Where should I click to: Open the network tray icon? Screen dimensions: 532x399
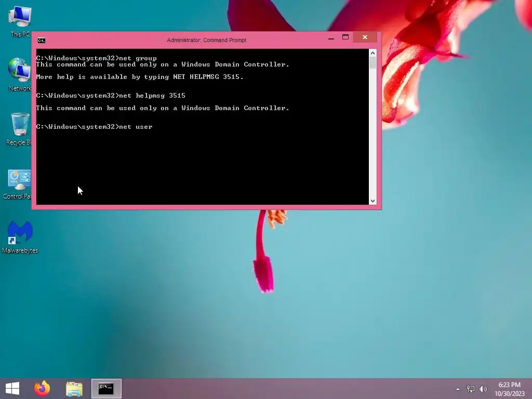click(470, 389)
